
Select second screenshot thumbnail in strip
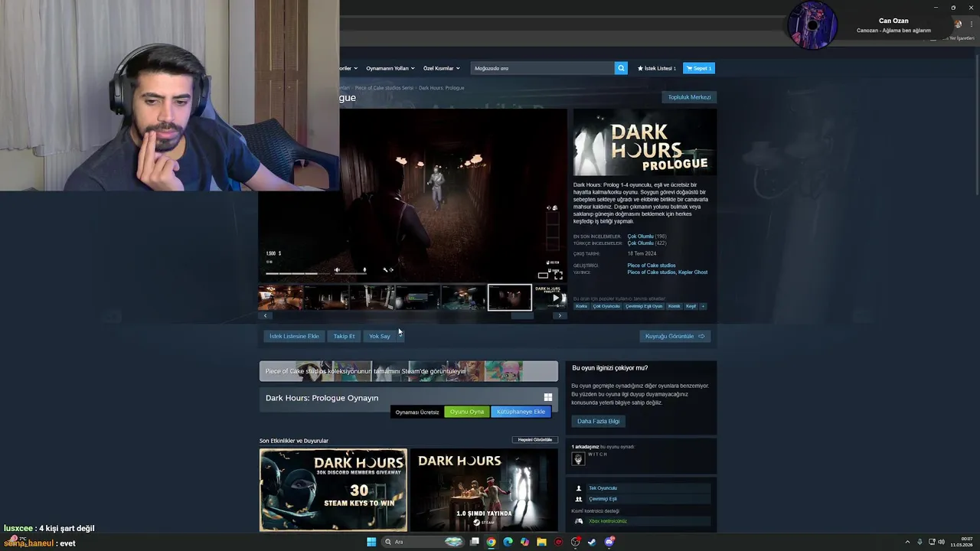[x=326, y=298]
